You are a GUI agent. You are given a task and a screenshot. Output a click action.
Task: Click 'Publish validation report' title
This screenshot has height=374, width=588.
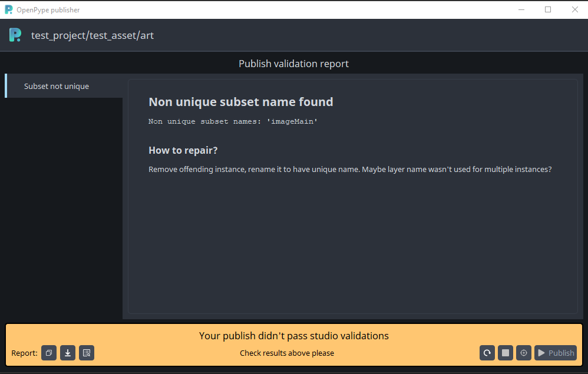(293, 64)
